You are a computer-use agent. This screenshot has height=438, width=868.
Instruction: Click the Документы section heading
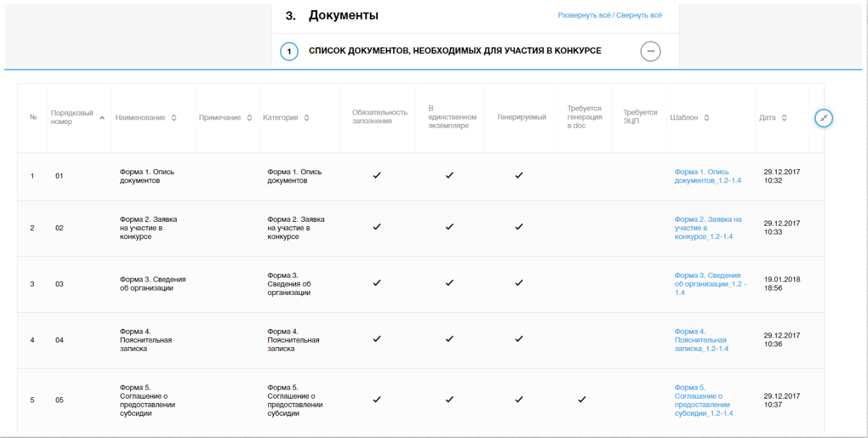point(343,15)
